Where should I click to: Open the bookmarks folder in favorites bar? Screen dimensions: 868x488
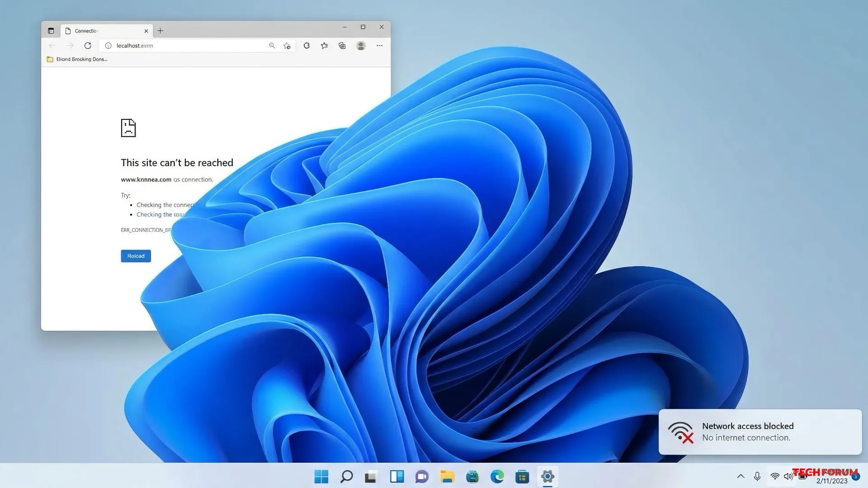coord(77,59)
